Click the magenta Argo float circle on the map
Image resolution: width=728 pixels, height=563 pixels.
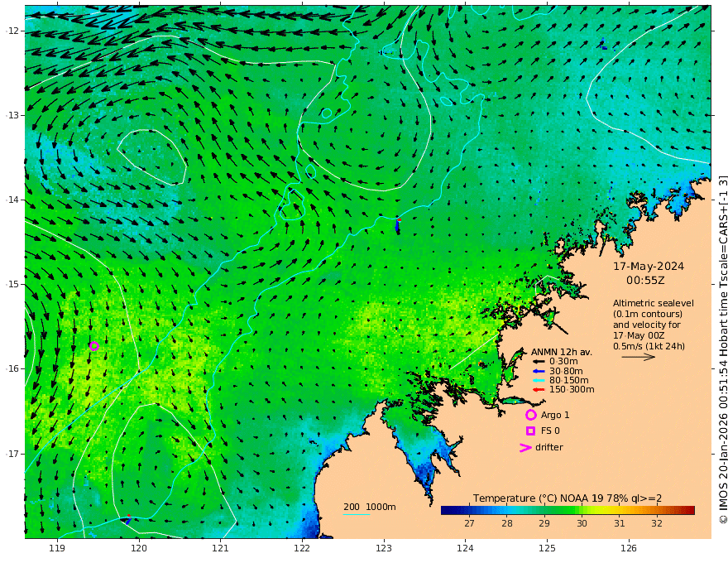click(93, 345)
